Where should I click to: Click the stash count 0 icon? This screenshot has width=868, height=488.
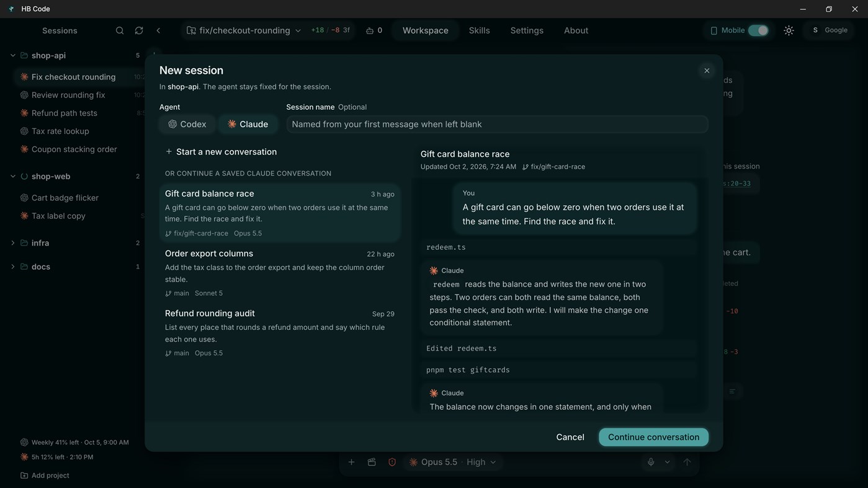[374, 30]
